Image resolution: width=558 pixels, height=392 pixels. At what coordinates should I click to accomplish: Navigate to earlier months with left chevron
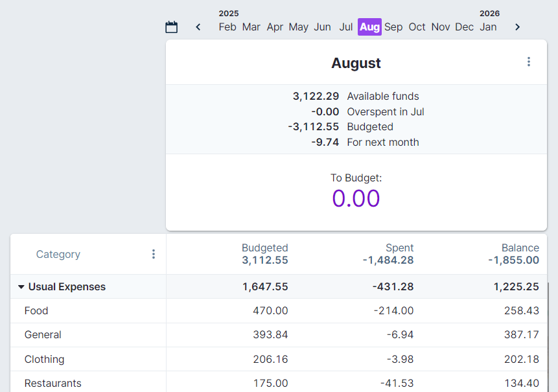[198, 27]
